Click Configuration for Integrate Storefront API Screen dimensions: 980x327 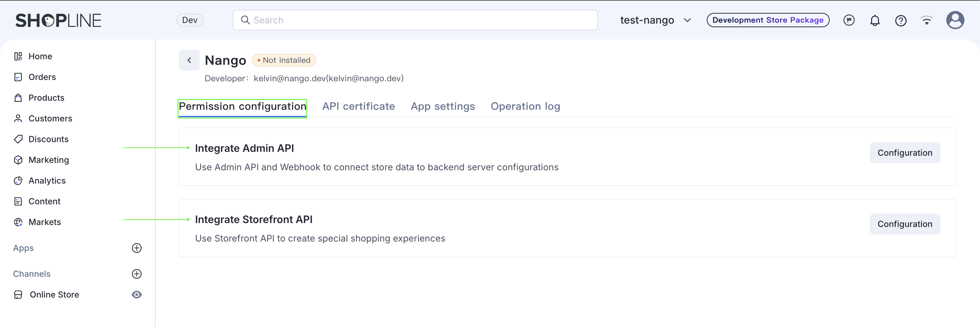pyautogui.click(x=905, y=224)
